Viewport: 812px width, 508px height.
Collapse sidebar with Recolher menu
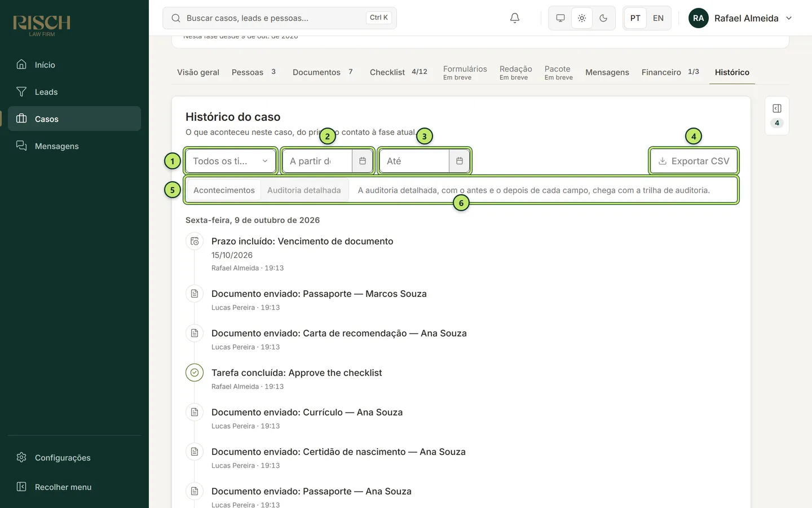[74, 487]
